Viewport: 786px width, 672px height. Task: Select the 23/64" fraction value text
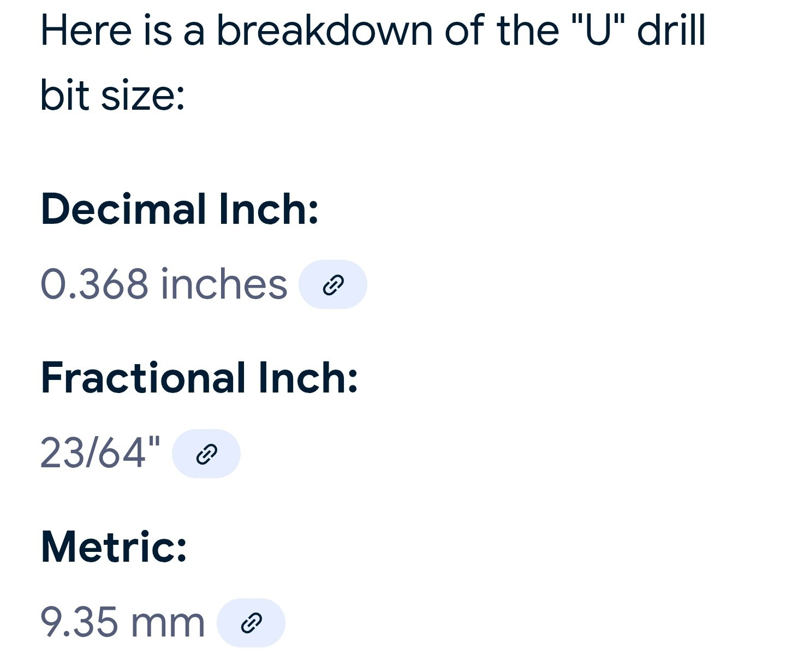[x=100, y=453]
